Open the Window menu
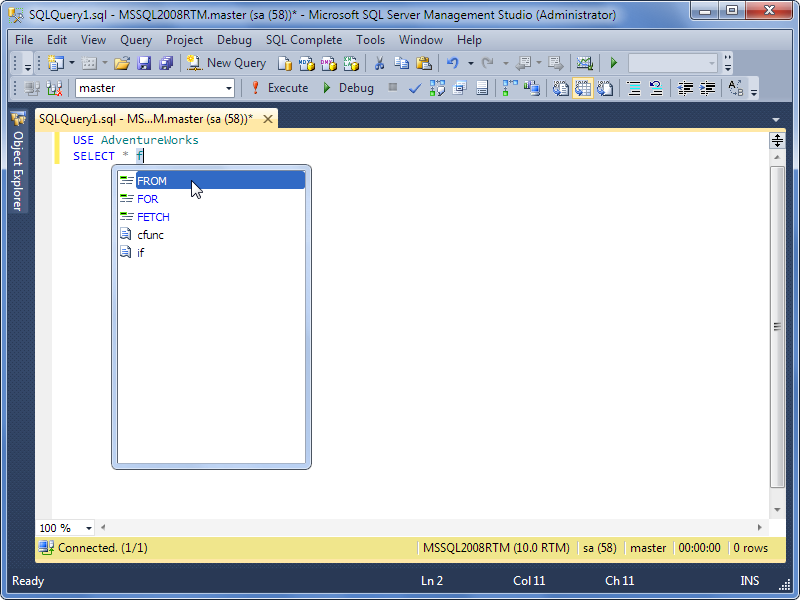This screenshot has height=600, width=800. [421, 40]
